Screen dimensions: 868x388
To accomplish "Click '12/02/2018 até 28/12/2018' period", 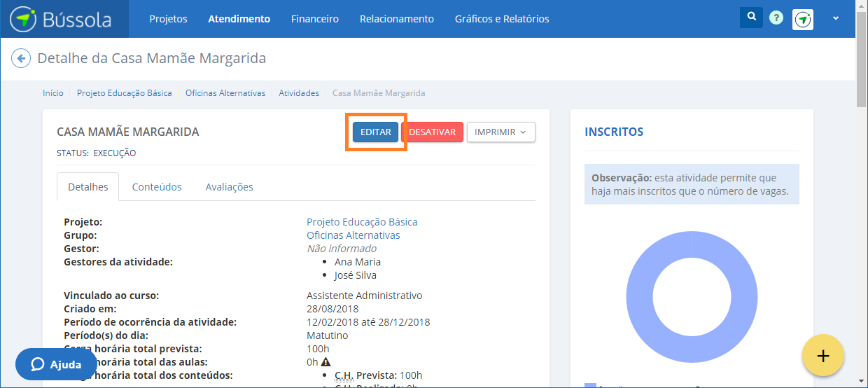I will click(x=368, y=322).
